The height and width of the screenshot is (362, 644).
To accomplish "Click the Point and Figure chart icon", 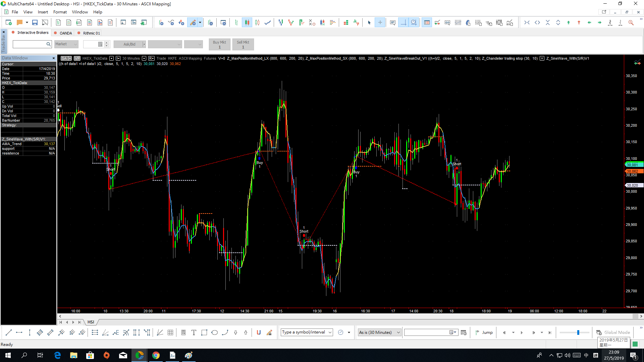I will [x=312, y=22].
